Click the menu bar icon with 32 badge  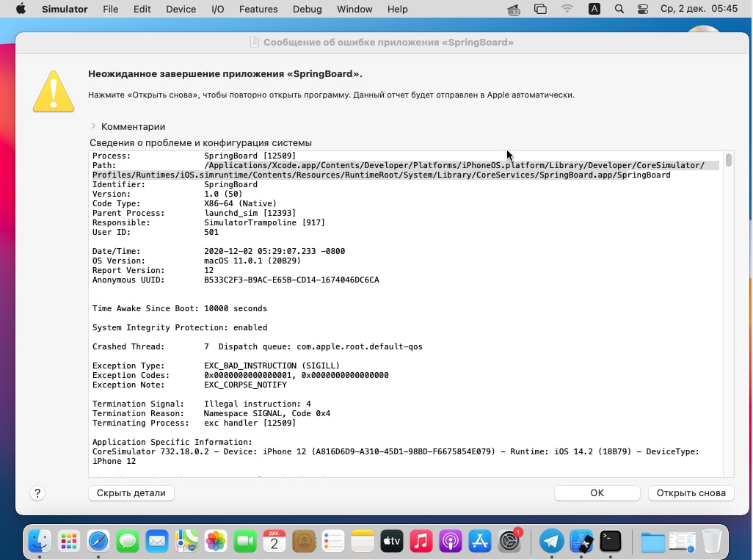513,10
